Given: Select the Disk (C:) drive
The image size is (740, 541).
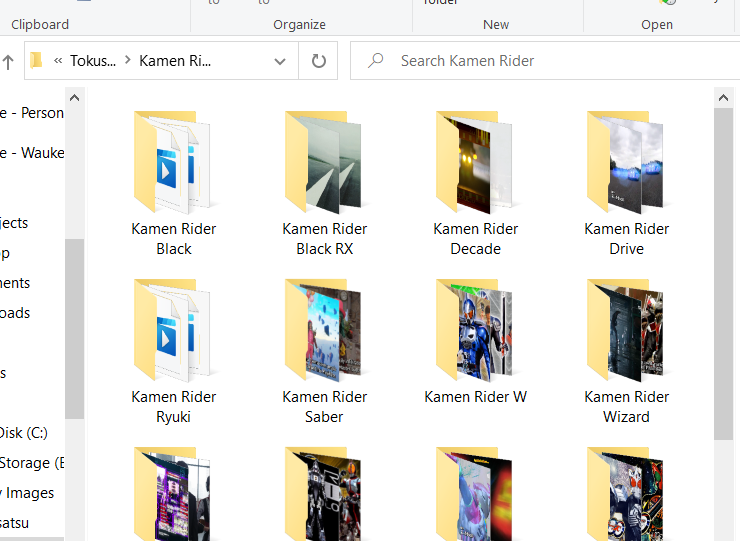Looking at the screenshot, I should [x=24, y=433].
